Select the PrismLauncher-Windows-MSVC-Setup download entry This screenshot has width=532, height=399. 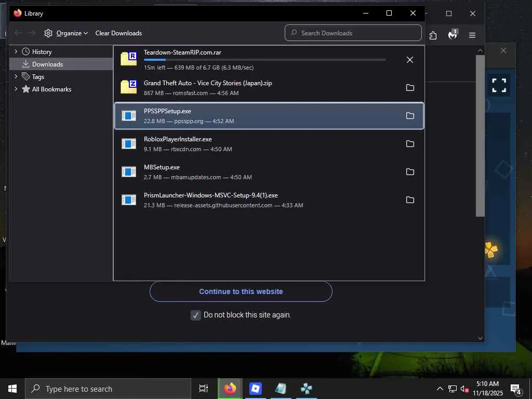coord(269,200)
